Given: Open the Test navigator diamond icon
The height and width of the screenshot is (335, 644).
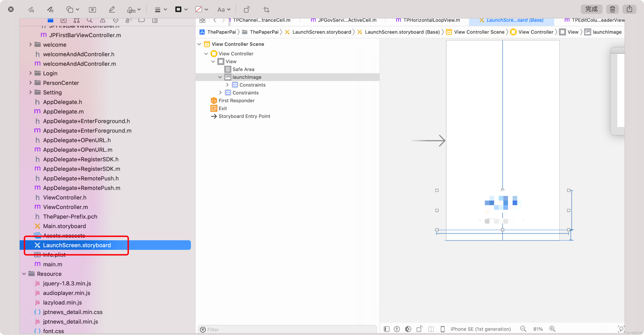Looking at the screenshot, I should [116, 20].
